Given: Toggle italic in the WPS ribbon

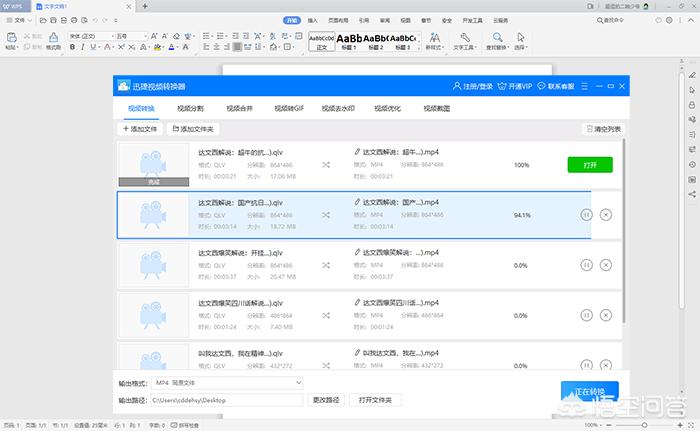Looking at the screenshot, I should click(x=83, y=47).
